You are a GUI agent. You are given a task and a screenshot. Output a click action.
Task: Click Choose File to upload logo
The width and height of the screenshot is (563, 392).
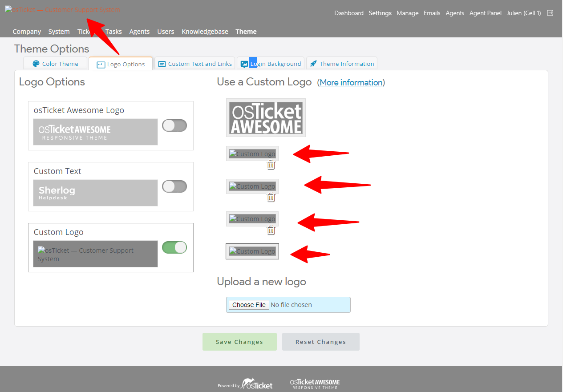(x=249, y=305)
